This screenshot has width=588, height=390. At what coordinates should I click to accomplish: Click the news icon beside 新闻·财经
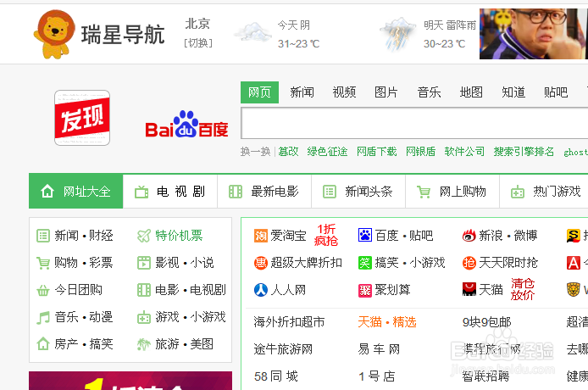click(x=43, y=236)
